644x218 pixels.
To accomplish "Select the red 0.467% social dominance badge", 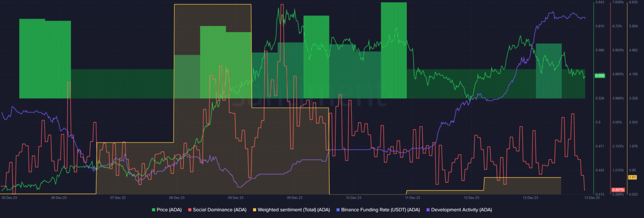I will point(618,190).
